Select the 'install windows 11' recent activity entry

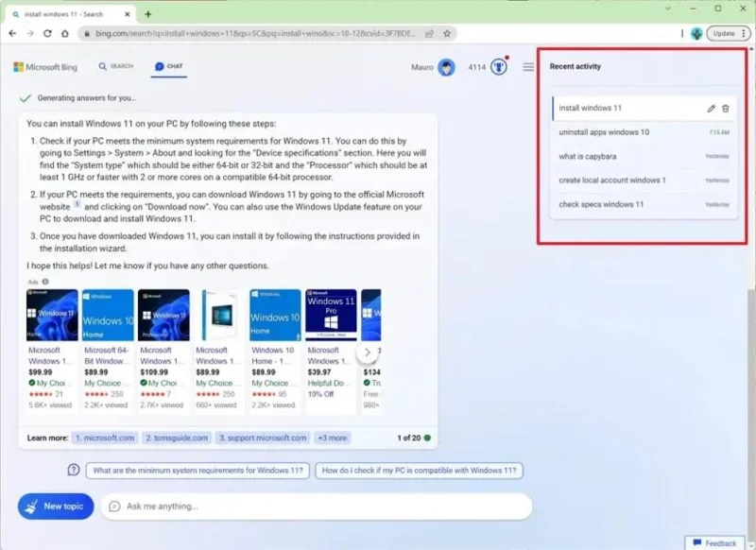644,108
